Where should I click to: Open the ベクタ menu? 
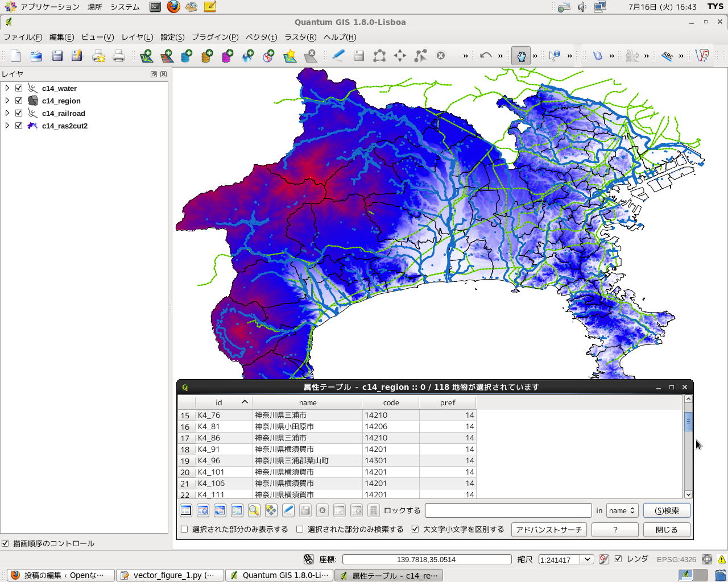coord(261,37)
